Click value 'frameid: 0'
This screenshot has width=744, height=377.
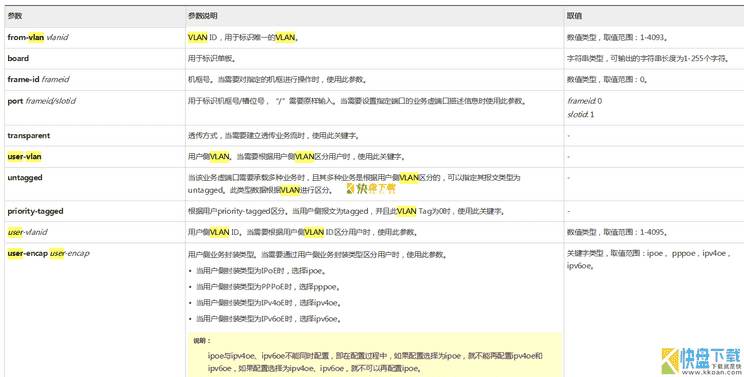(x=585, y=101)
